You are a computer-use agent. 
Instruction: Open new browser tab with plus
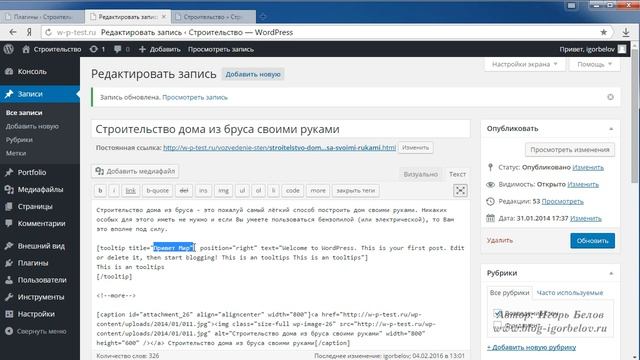click(263, 17)
